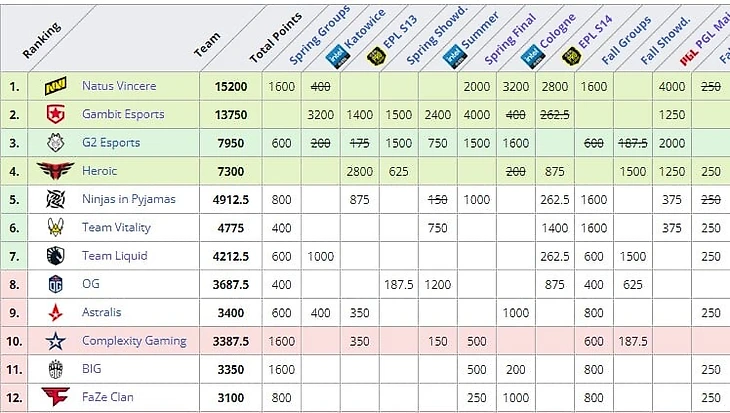
Task: Select BIG total points 3350
Action: tap(231, 370)
